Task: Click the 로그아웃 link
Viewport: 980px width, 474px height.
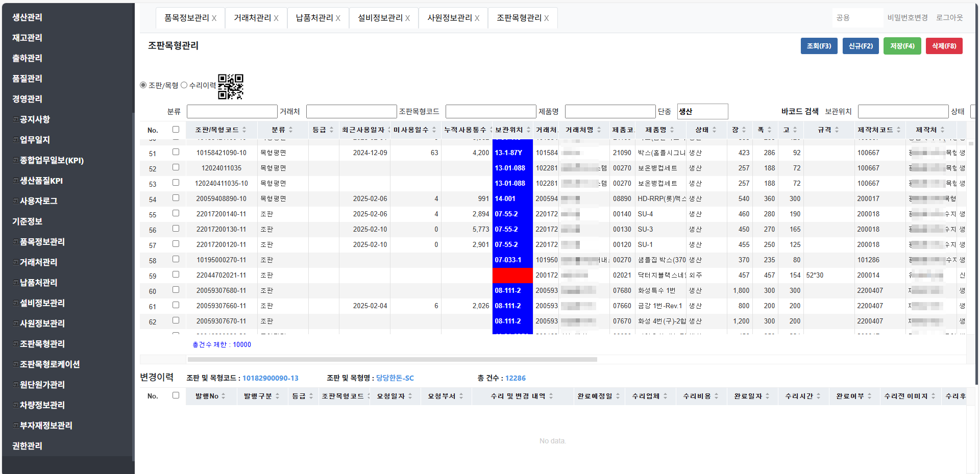Action: [949, 18]
